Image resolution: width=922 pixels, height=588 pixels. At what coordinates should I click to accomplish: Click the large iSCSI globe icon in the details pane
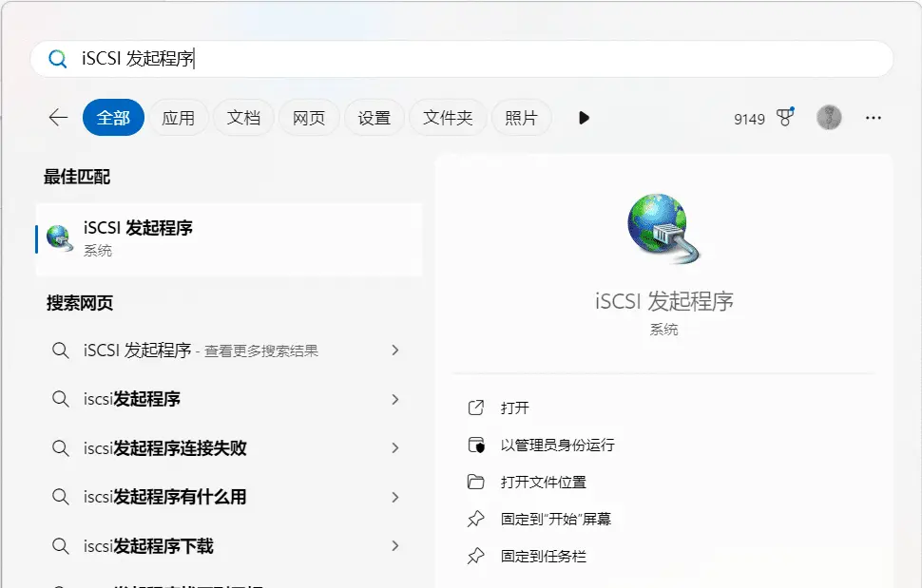click(663, 228)
